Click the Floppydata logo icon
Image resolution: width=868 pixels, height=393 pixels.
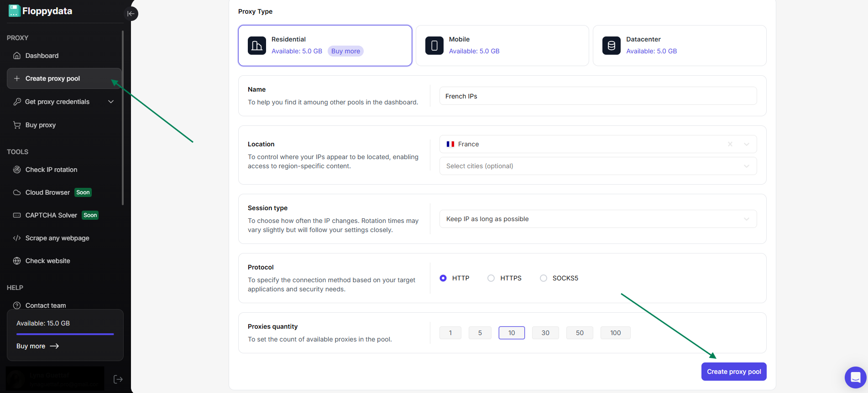[14, 11]
